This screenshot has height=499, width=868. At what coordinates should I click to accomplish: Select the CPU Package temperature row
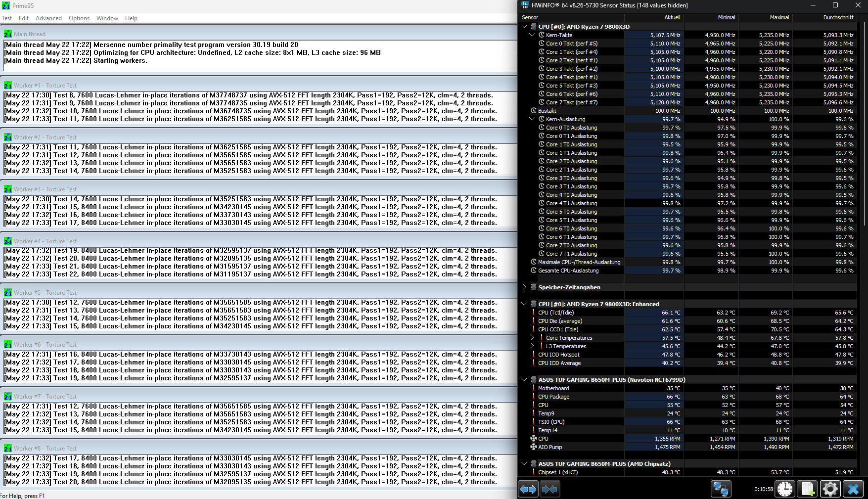click(x=688, y=397)
